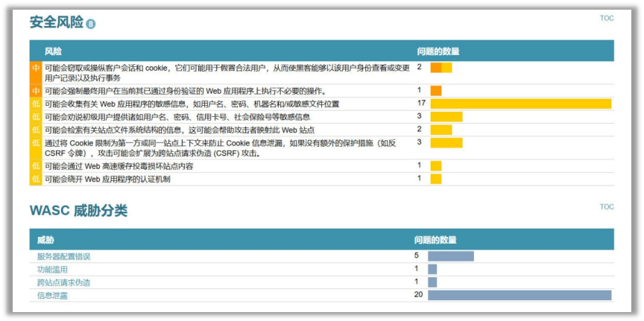The width and height of the screenshot is (644, 321).
Task: Open the TOC link next to 安全风险
Action: pyautogui.click(x=607, y=19)
